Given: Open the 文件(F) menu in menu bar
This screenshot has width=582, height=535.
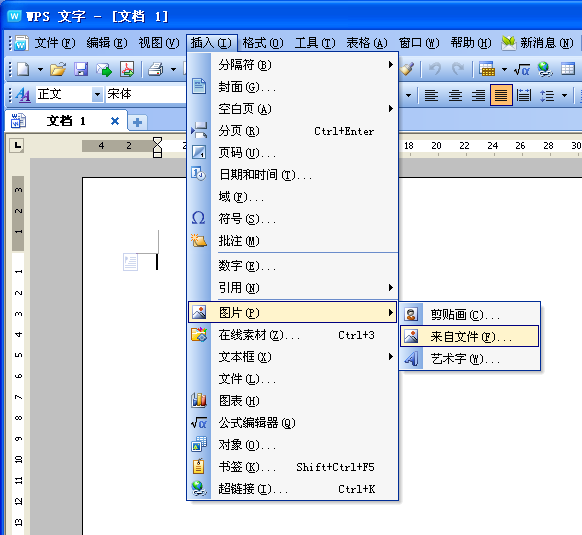Looking at the screenshot, I should coord(55,43).
